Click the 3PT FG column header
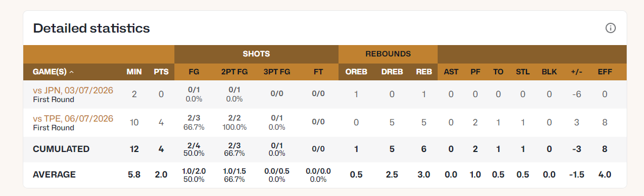This screenshot has height=196, width=644. click(x=277, y=72)
